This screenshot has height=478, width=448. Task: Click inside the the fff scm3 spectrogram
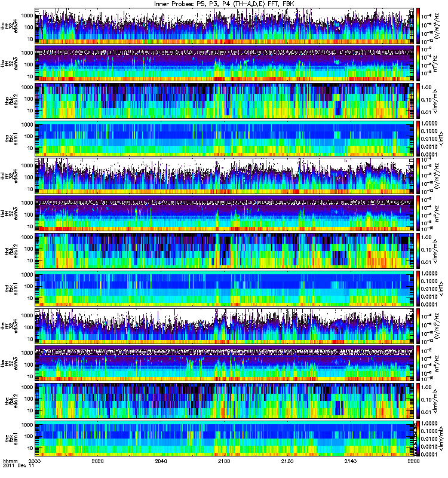[224, 364]
